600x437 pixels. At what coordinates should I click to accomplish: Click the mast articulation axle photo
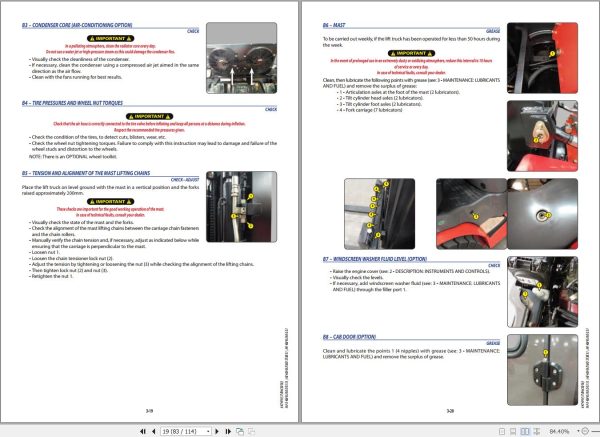click(x=542, y=58)
